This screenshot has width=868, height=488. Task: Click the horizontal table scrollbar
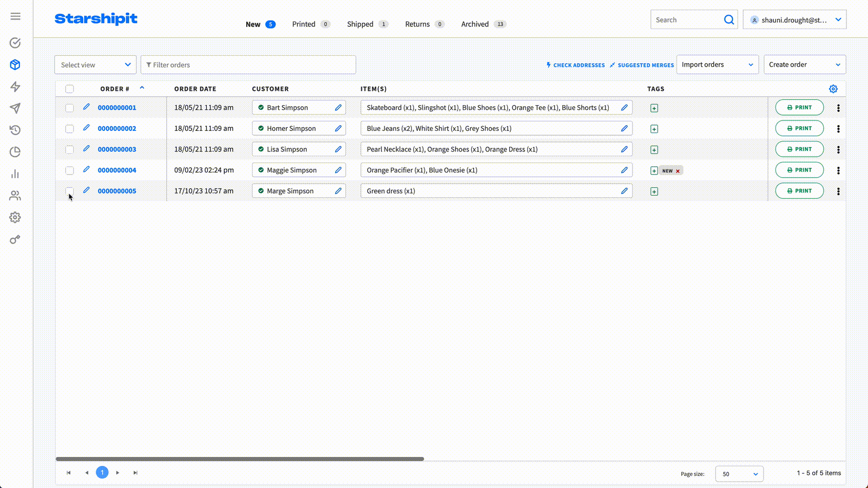tap(240, 459)
